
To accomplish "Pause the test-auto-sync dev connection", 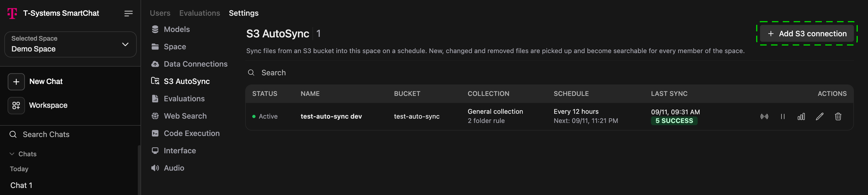I will (x=783, y=116).
